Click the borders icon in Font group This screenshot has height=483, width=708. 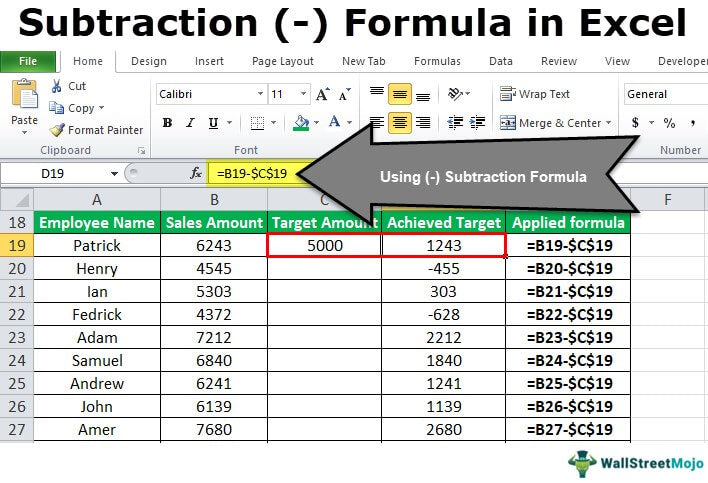tap(257, 123)
